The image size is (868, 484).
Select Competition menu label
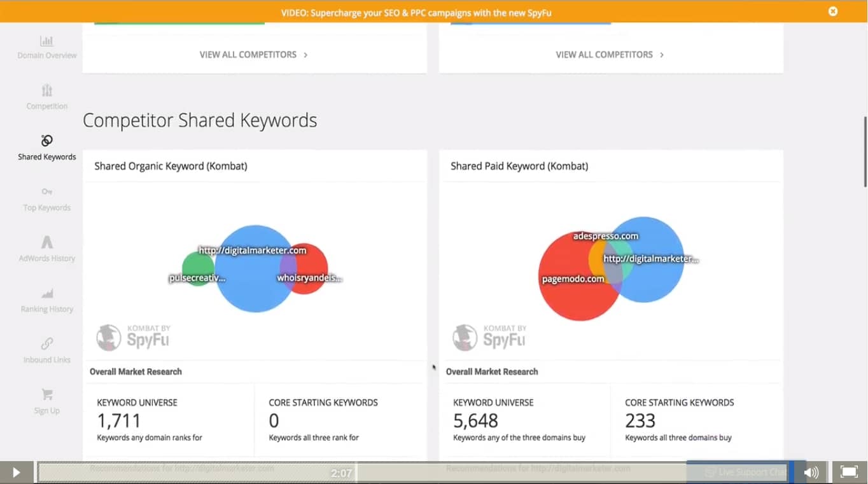click(47, 106)
